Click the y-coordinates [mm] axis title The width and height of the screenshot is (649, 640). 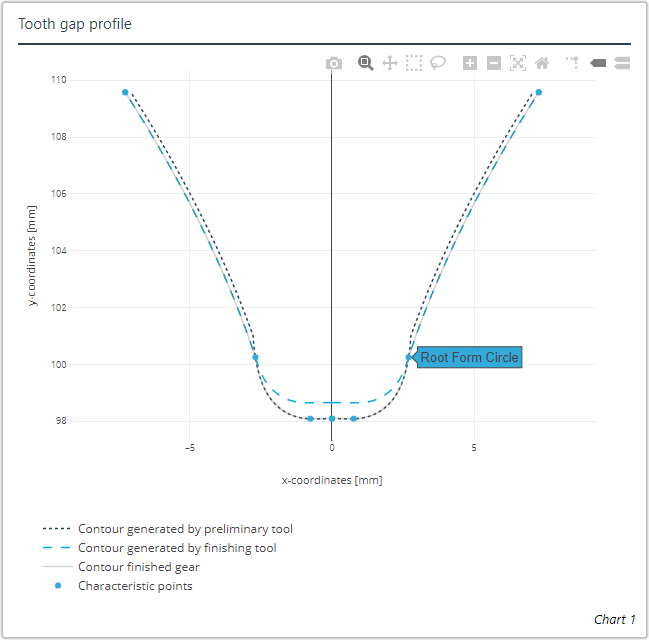pyautogui.click(x=31, y=256)
